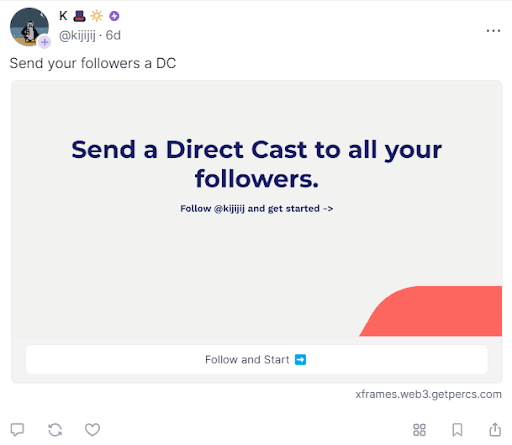Visit the xframes.web3.getpercs.com link

coord(428,394)
